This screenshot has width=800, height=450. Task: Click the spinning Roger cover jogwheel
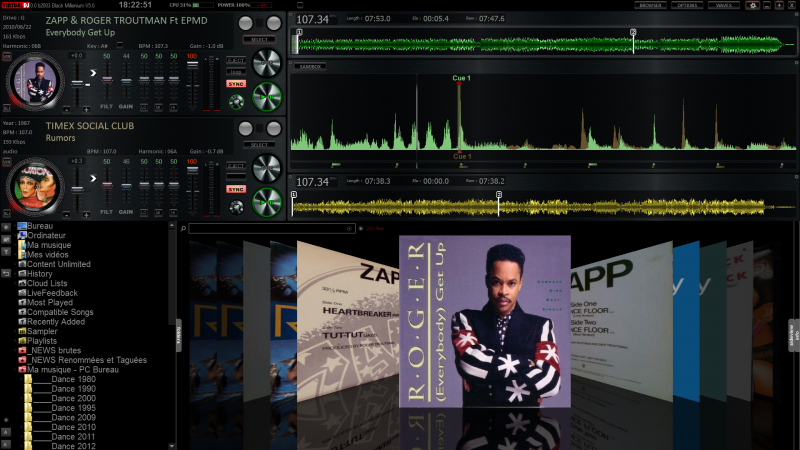[35, 82]
